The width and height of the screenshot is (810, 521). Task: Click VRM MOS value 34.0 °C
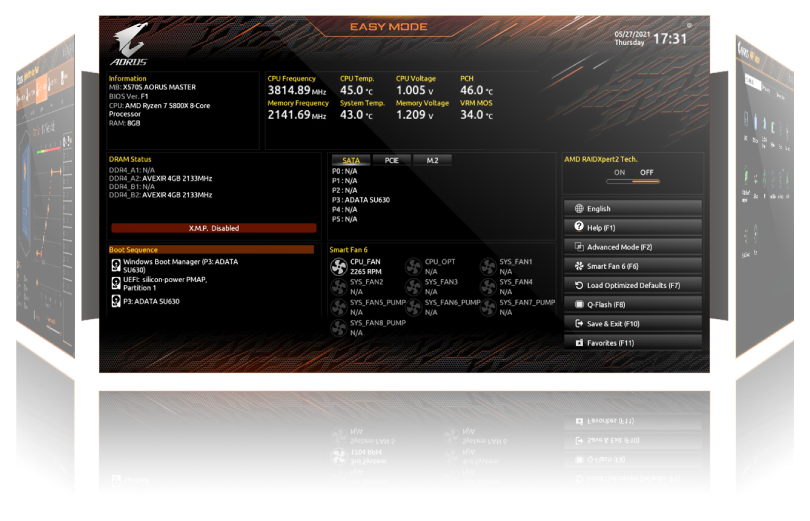click(476, 115)
